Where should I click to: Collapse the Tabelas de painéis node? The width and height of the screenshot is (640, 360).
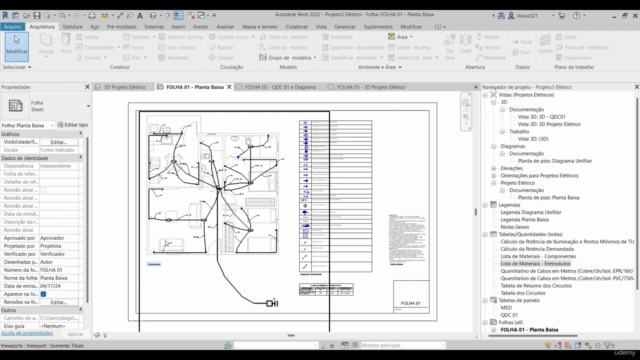point(485,300)
